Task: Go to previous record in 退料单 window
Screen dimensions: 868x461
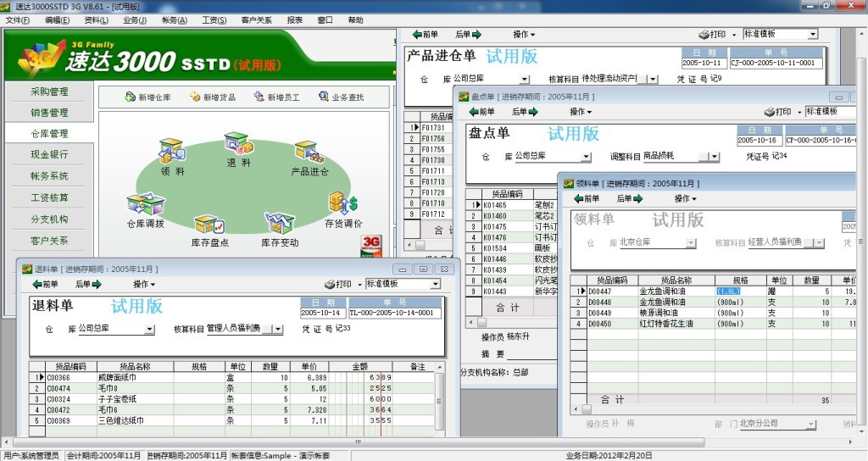Action: (46, 284)
